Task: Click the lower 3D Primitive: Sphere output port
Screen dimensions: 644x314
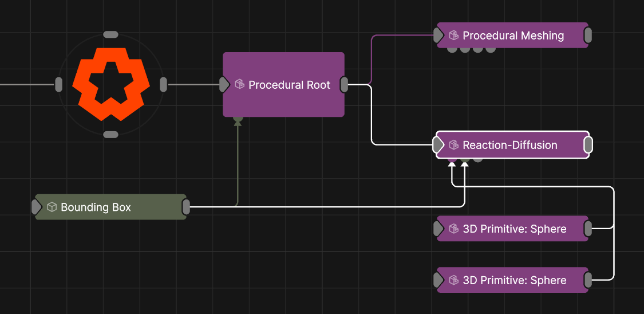Action: tap(588, 280)
